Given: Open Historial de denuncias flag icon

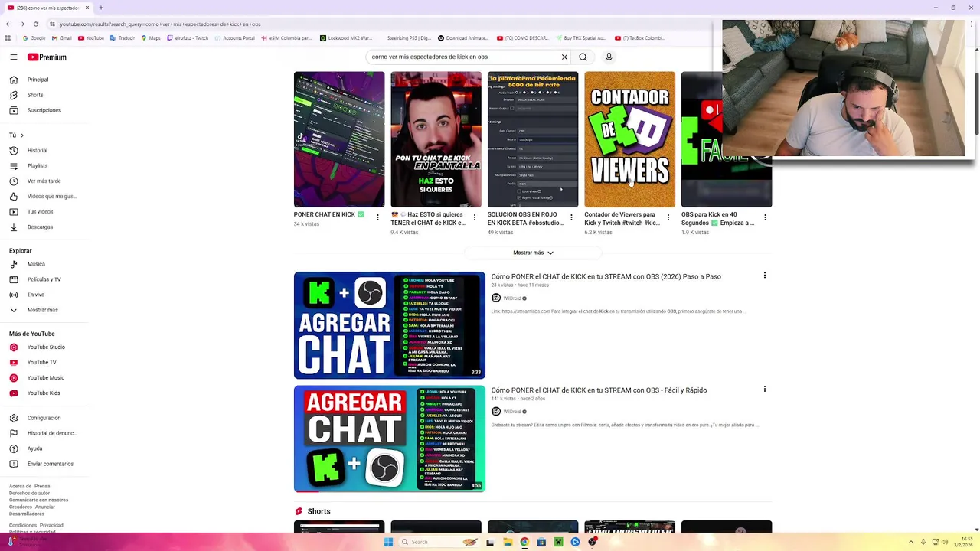Looking at the screenshot, I should pyautogui.click(x=13, y=433).
